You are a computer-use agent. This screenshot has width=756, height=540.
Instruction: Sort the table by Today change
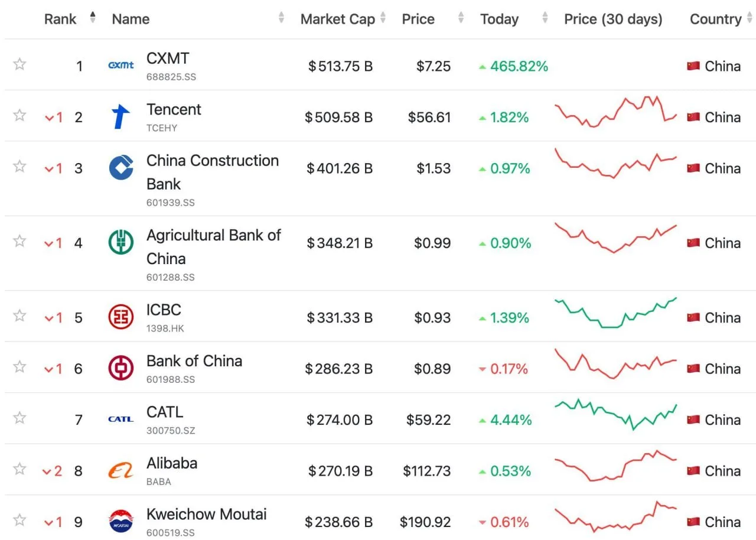pos(500,19)
